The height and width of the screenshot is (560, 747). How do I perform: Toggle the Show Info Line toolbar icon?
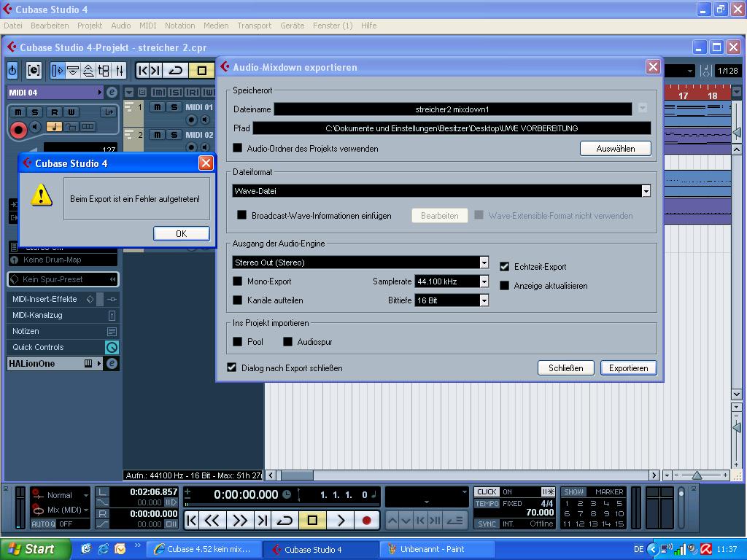tap(73, 71)
